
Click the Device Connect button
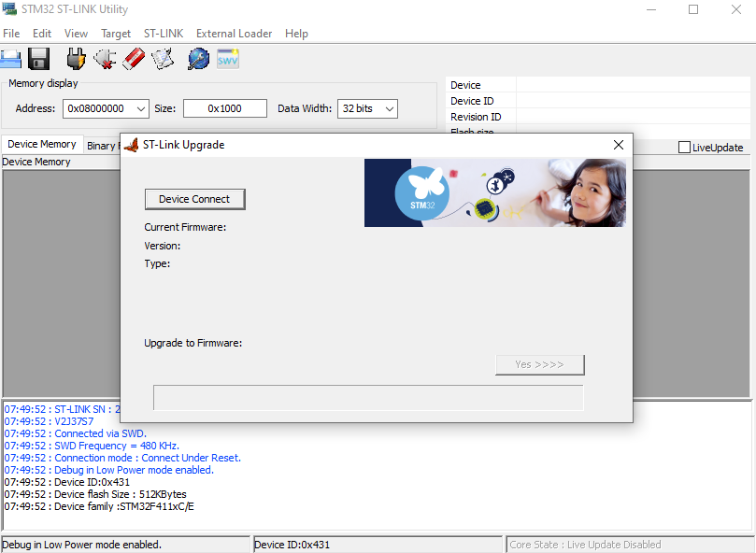point(194,199)
